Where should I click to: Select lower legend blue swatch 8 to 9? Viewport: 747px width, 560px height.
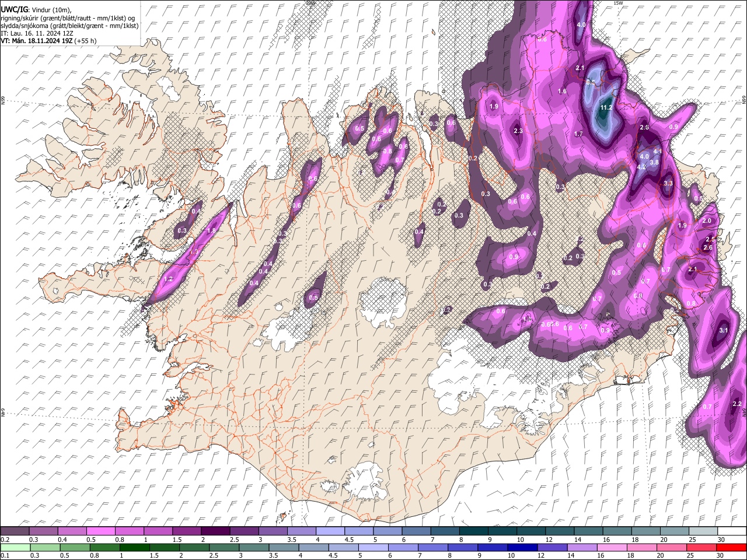(463, 547)
